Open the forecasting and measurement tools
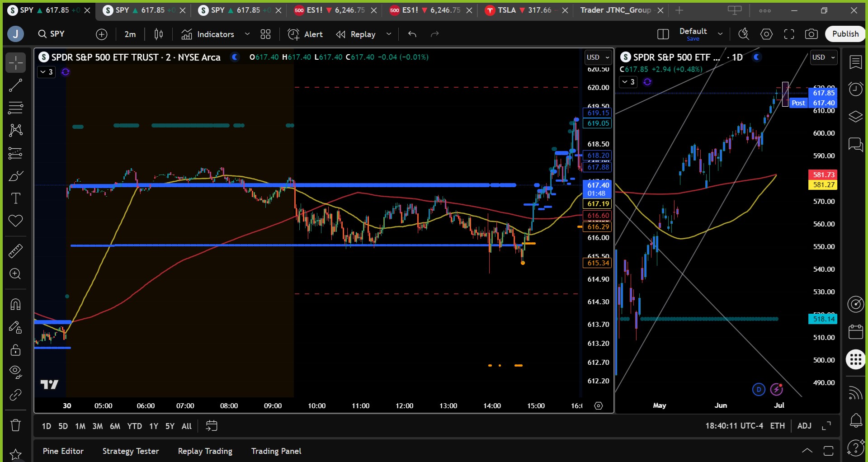The width and height of the screenshot is (868, 462). (x=15, y=153)
